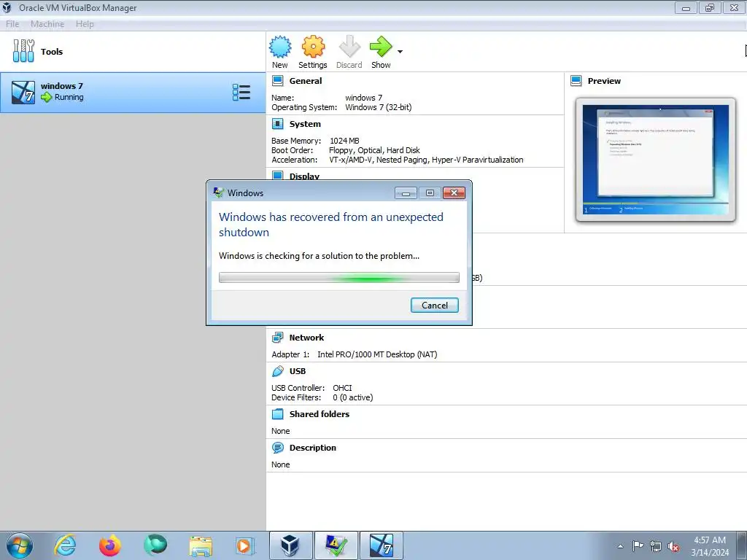Open the USB section heading
The image size is (747, 560).
tap(298, 371)
